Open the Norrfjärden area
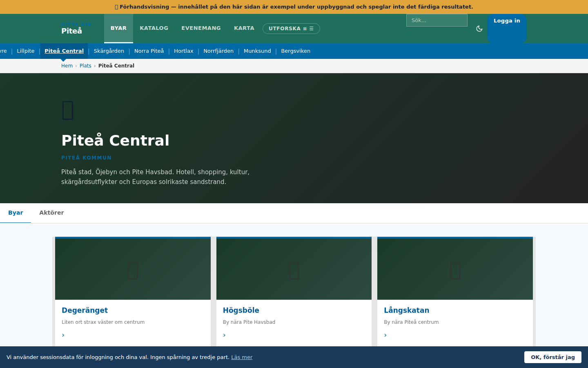 tap(218, 51)
